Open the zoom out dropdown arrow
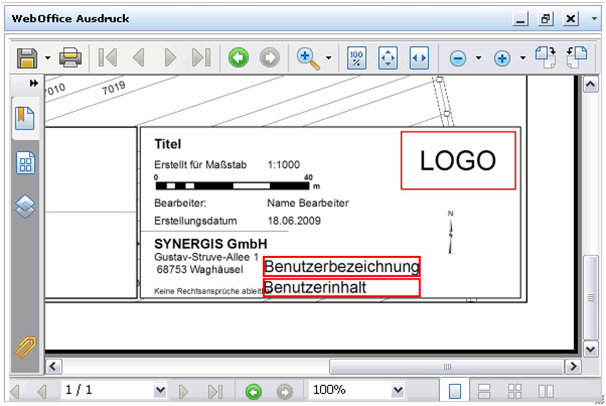This screenshot has width=606, height=406. click(x=478, y=58)
